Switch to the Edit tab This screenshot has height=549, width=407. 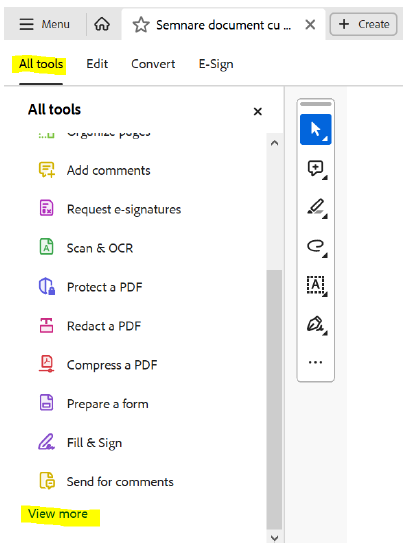click(x=97, y=64)
